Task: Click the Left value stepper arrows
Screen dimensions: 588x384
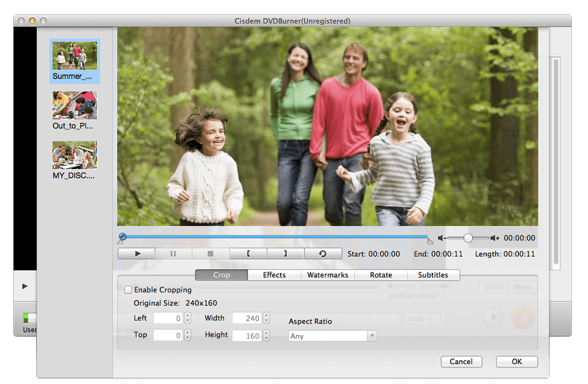Action: [x=187, y=318]
